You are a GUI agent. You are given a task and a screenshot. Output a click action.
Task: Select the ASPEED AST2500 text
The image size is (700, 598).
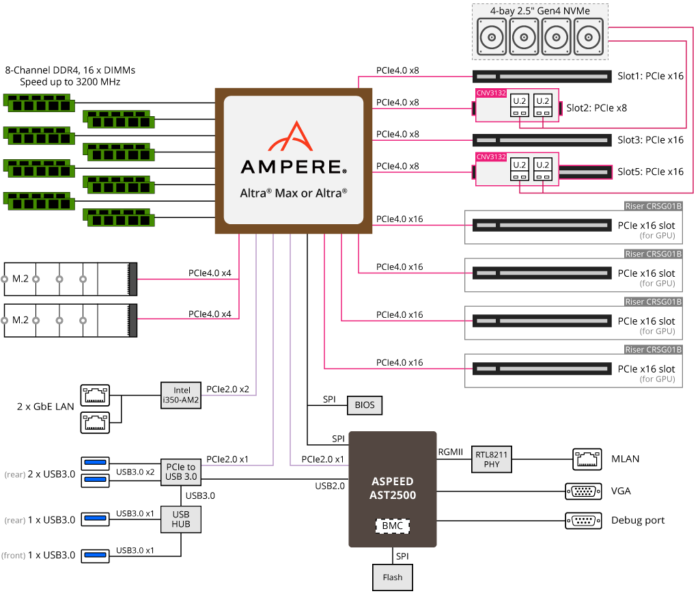pyautogui.click(x=393, y=489)
